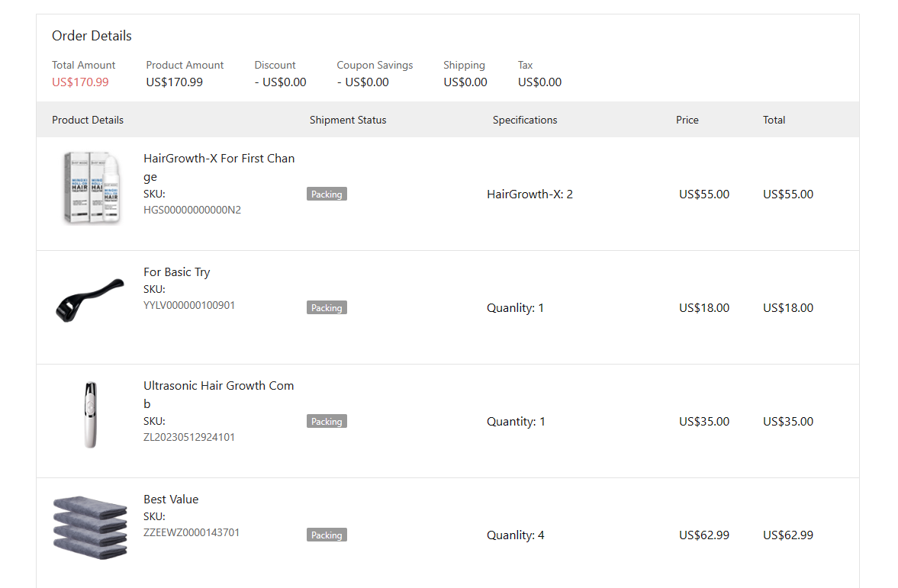Click the Order Details heading
898x588 pixels.
(x=92, y=36)
